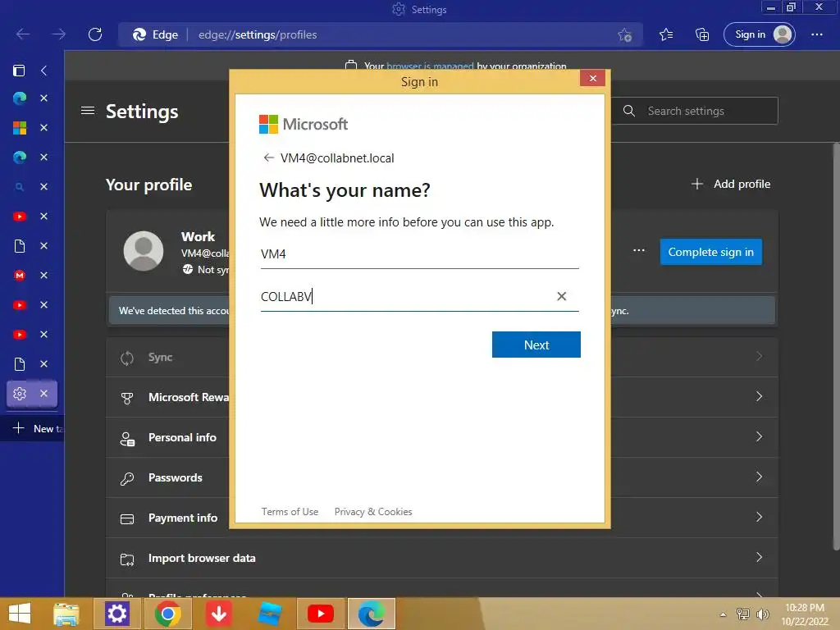Click the Complete sign in button
Viewport: 840px width, 630px height.
point(711,252)
